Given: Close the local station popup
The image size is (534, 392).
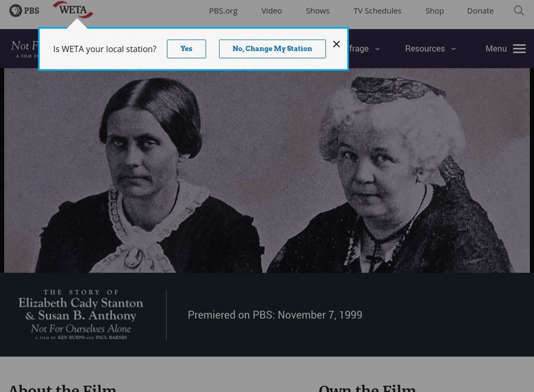Looking at the screenshot, I should (x=336, y=44).
